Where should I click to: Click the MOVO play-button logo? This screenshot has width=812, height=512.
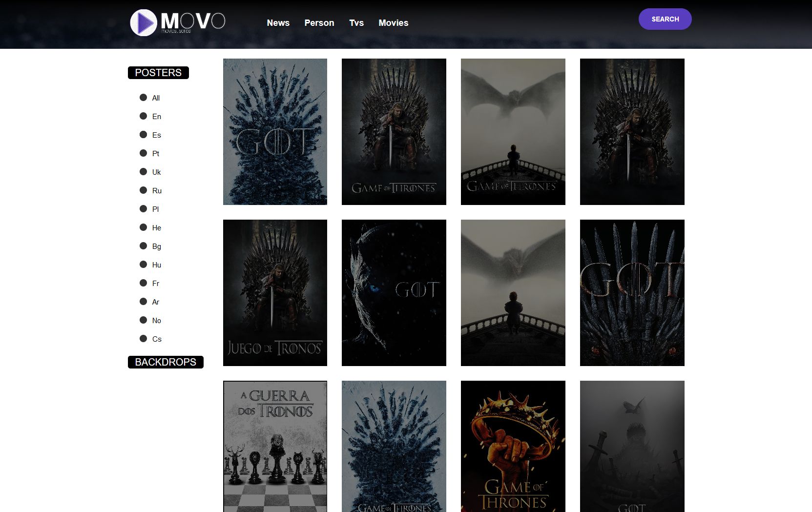[x=178, y=22]
